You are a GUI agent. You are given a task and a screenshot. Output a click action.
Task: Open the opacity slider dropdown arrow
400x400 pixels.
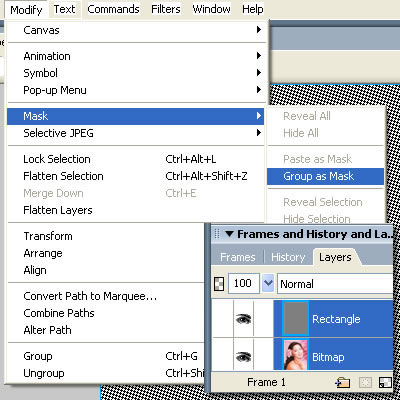tap(268, 284)
